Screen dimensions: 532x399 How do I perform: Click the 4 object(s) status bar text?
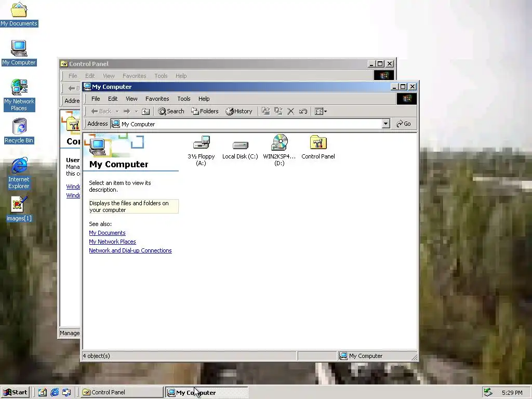click(96, 356)
